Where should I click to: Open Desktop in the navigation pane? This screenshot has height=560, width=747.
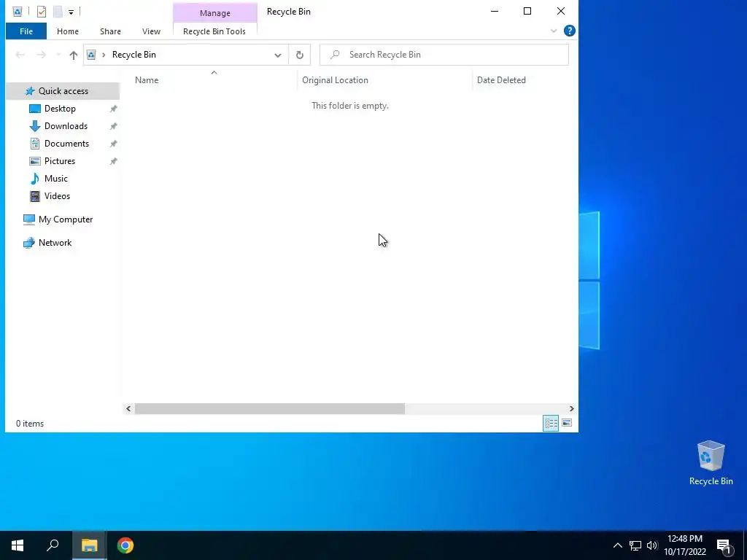coord(60,109)
